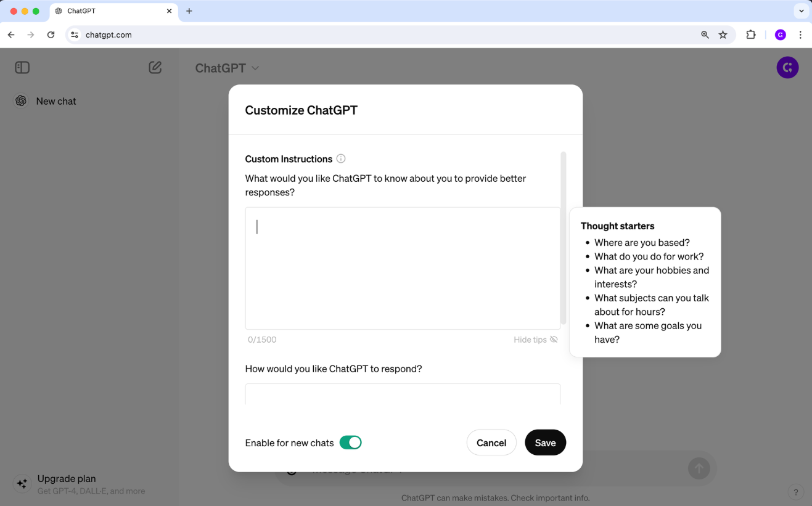
Task: Click the 0/1500 character counter
Action: 262,340
